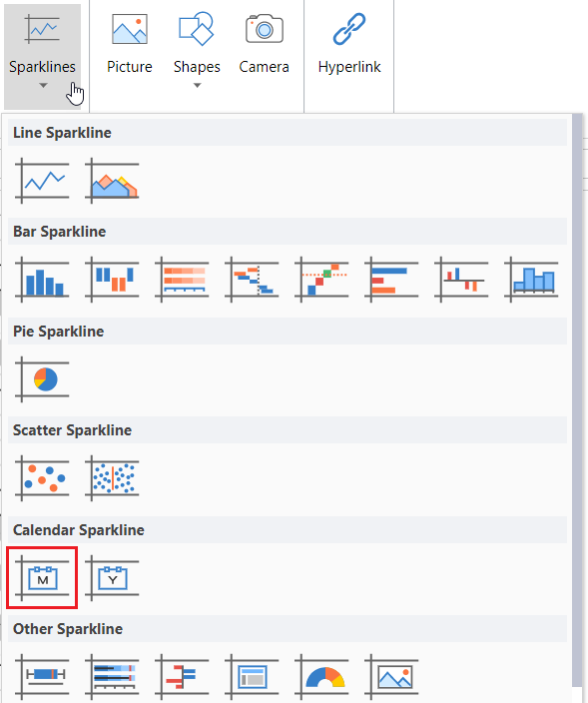Insert the Variance sparkline
The image size is (588, 703).
(461, 280)
